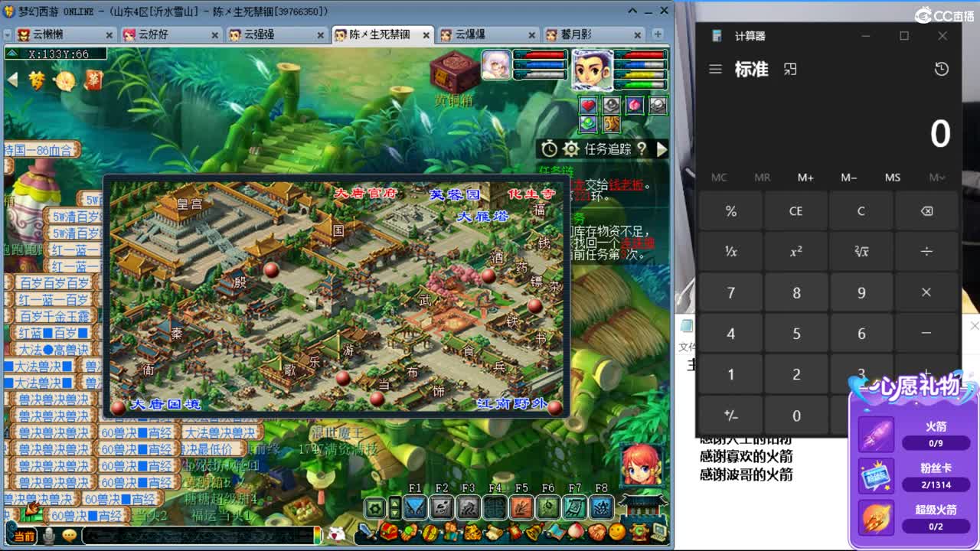Open calculator history
This screenshot has height=551, width=980.
(942, 69)
